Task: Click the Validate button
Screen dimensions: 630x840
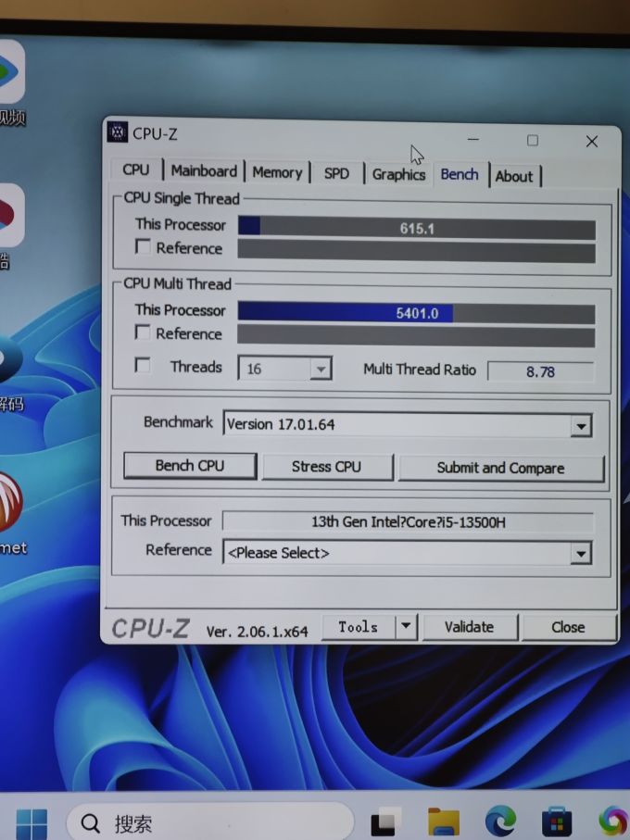Action: [x=470, y=627]
